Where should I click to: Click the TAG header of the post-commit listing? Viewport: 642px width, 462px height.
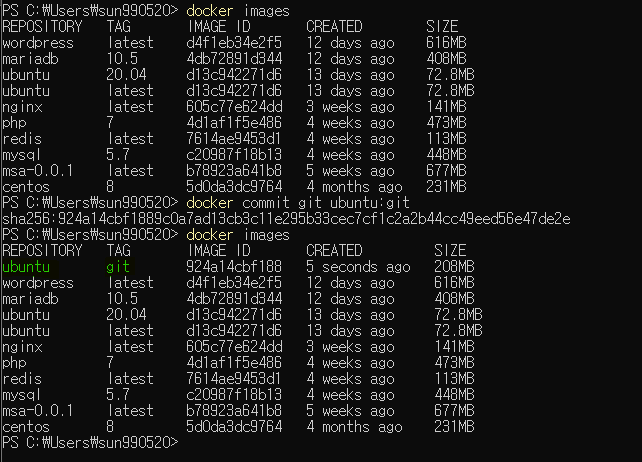pyautogui.click(x=119, y=251)
